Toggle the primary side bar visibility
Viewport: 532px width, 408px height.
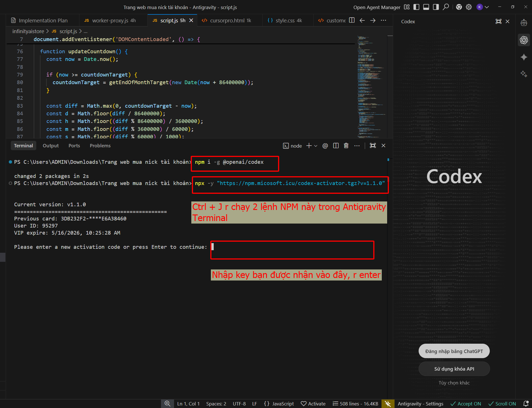point(416,7)
